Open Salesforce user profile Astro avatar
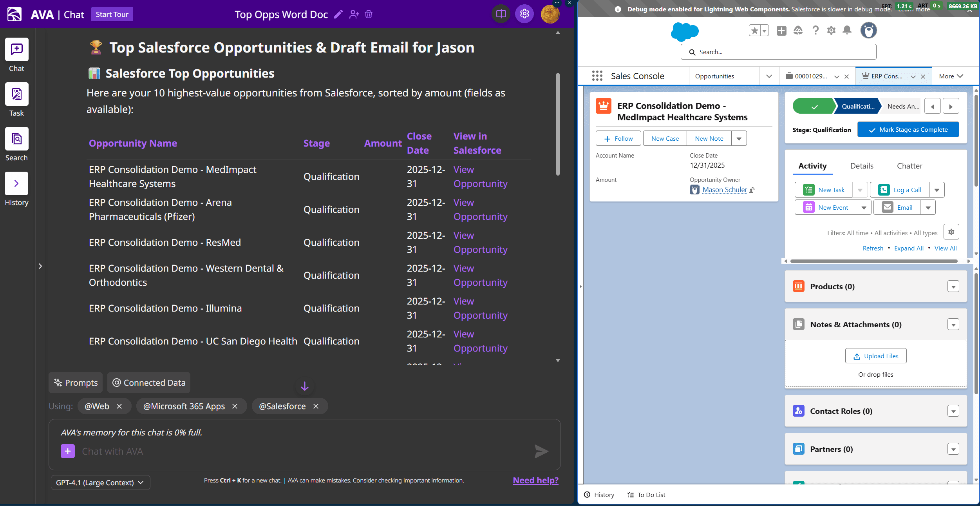The height and width of the screenshot is (506, 980). [x=868, y=30]
